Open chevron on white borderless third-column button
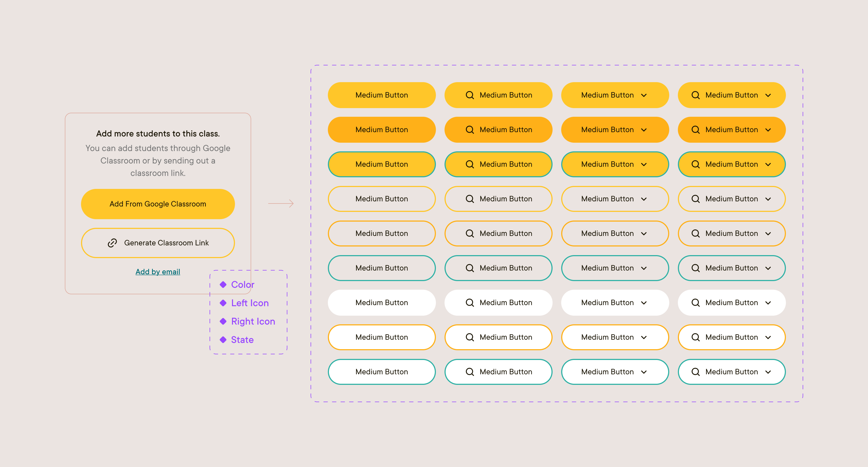The height and width of the screenshot is (467, 868). (x=644, y=303)
